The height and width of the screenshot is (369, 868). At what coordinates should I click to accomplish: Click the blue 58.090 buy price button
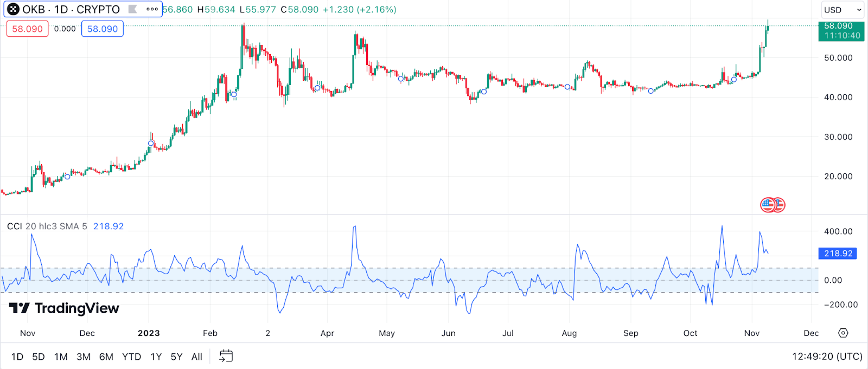103,29
